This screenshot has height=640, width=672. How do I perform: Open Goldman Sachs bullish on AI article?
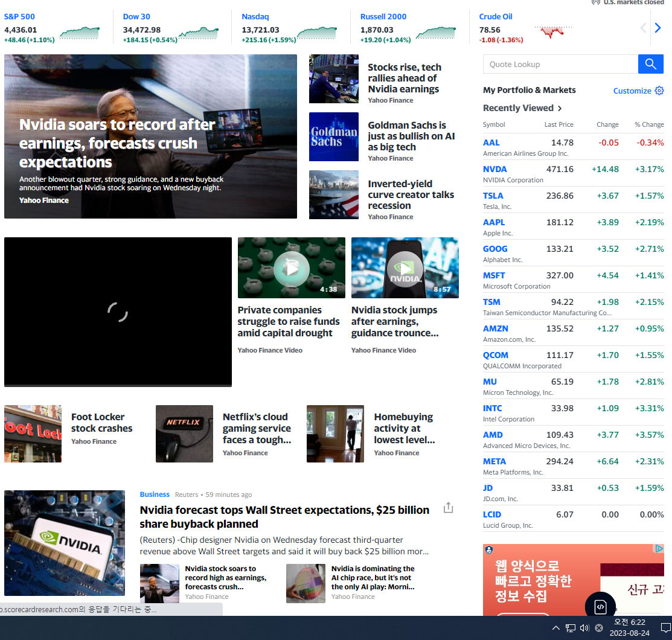(x=411, y=136)
